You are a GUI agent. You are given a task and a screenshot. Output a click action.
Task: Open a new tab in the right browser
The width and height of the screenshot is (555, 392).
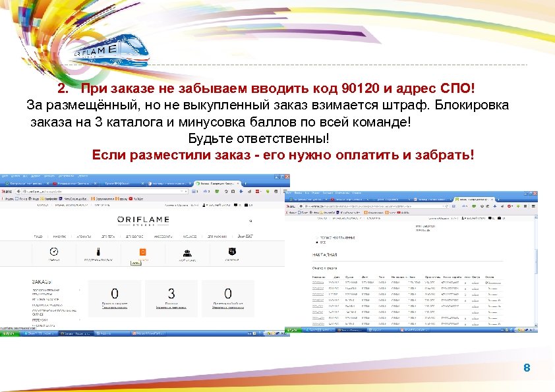tap(499, 199)
